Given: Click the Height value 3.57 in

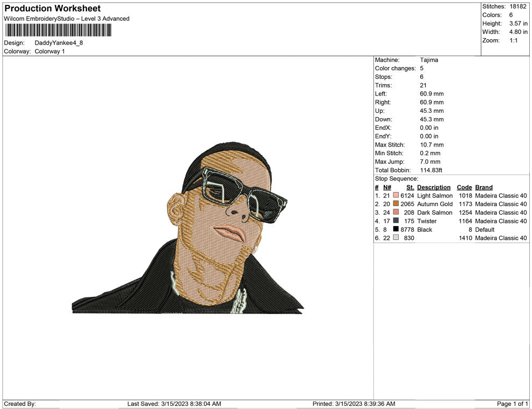Looking at the screenshot, I should [519, 24].
